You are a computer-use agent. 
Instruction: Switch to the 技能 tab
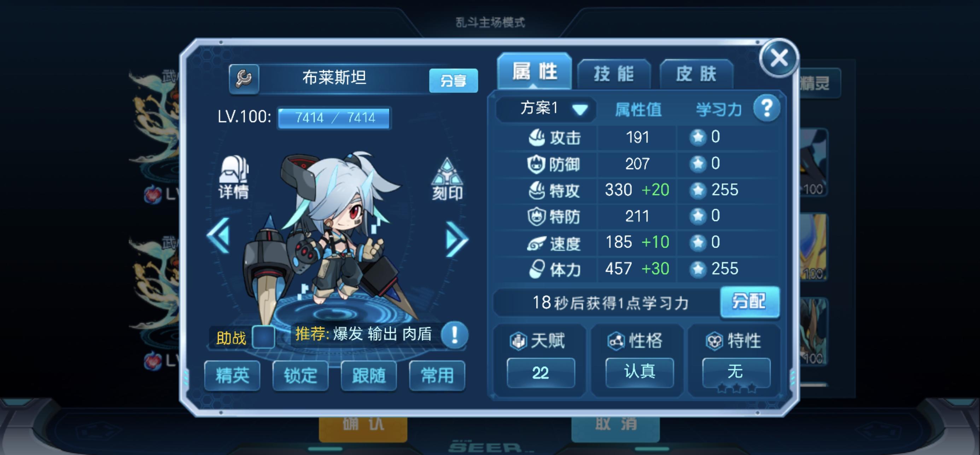pos(614,74)
